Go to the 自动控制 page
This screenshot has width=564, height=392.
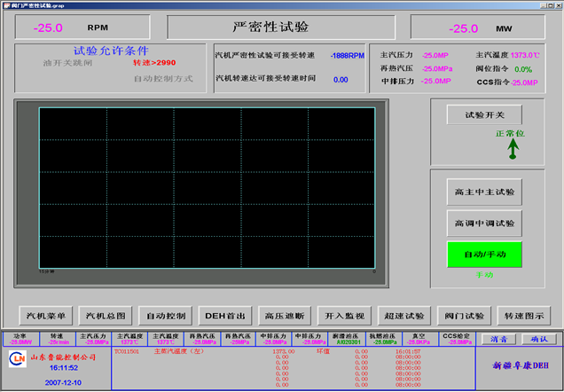[x=166, y=316]
